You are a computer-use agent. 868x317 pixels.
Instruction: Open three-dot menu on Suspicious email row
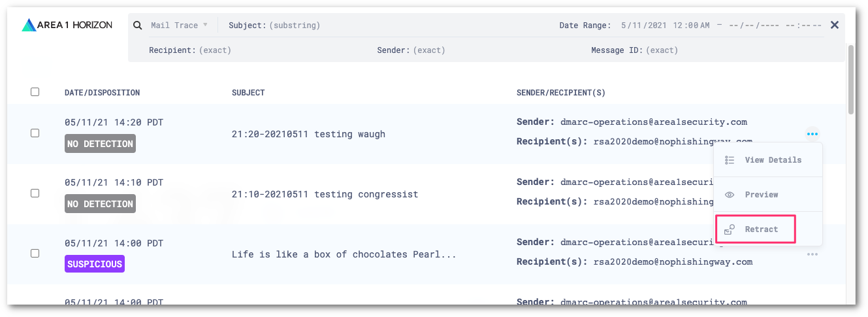click(x=812, y=254)
